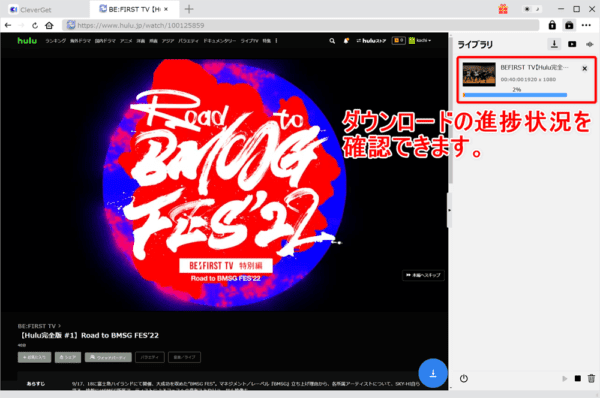Image resolution: width=600 pixels, height=398 pixels.
Task: Click the 本編へスキップ skip button
Action: (x=423, y=275)
